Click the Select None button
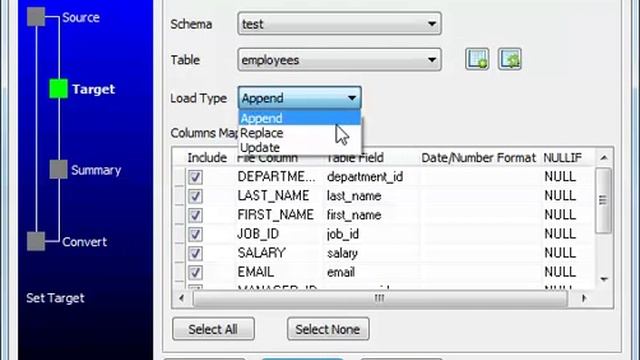640x360 pixels. click(328, 329)
